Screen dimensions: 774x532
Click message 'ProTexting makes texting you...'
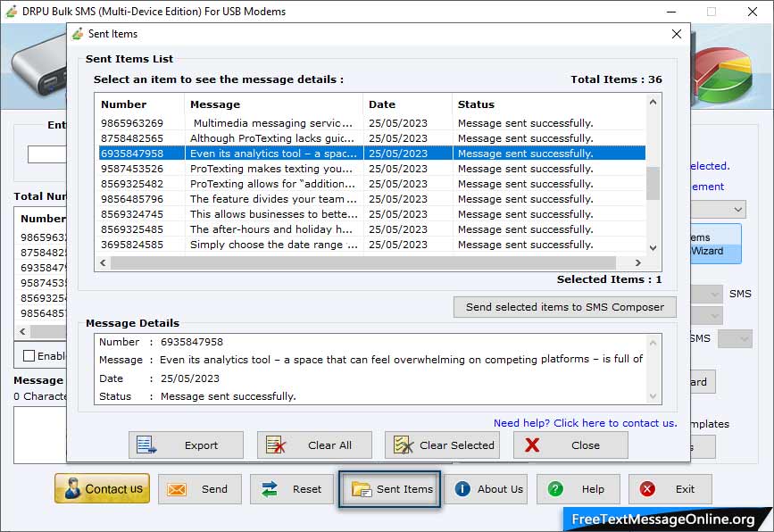pyautogui.click(x=271, y=169)
